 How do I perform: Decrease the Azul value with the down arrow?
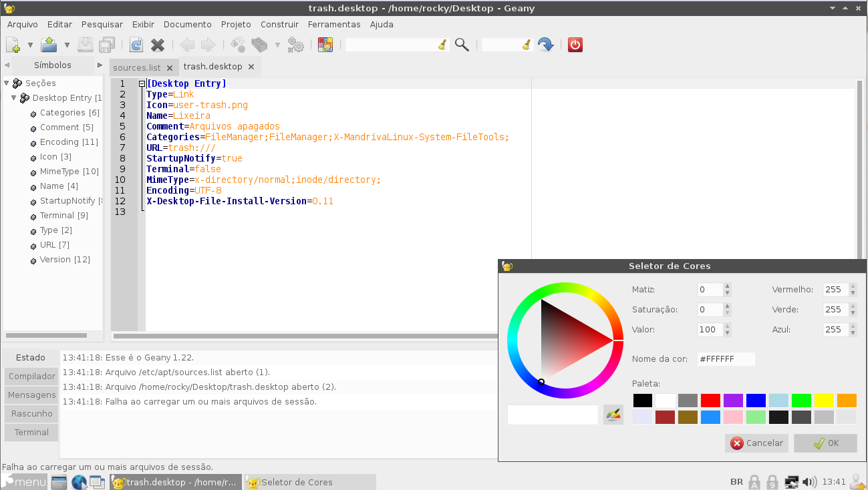point(853,333)
